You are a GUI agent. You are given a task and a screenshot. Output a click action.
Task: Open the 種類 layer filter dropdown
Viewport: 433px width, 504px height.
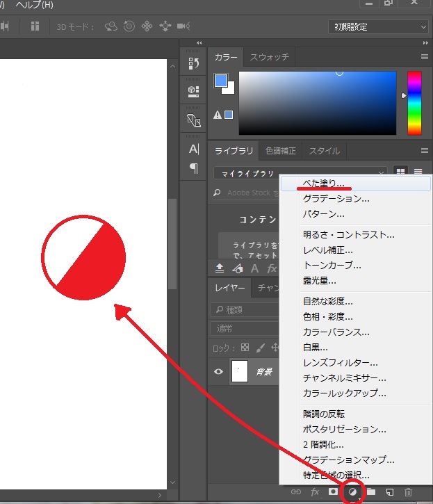[x=245, y=310]
